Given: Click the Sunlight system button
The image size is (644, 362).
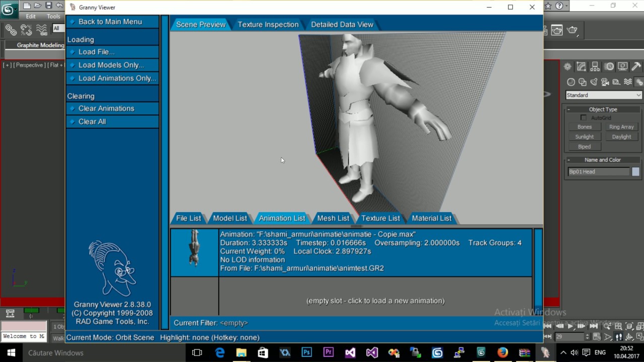Looking at the screenshot, I should (x=585, y=137).
